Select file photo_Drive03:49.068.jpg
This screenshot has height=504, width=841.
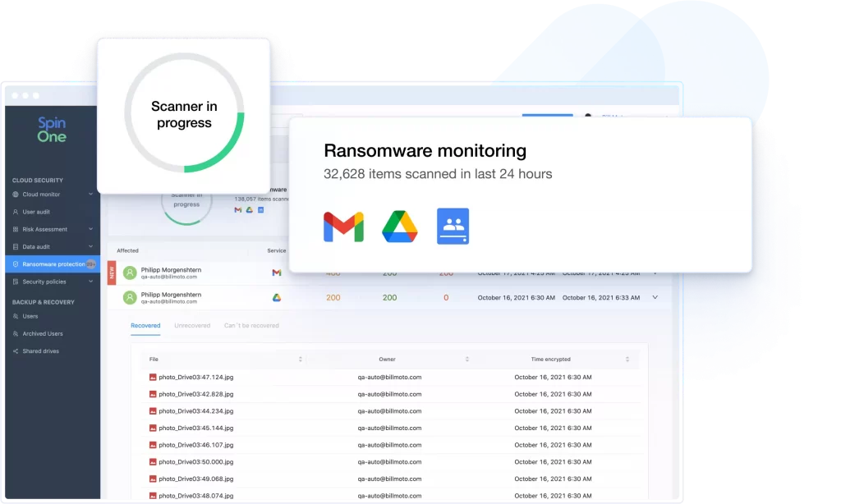point(195,479)
